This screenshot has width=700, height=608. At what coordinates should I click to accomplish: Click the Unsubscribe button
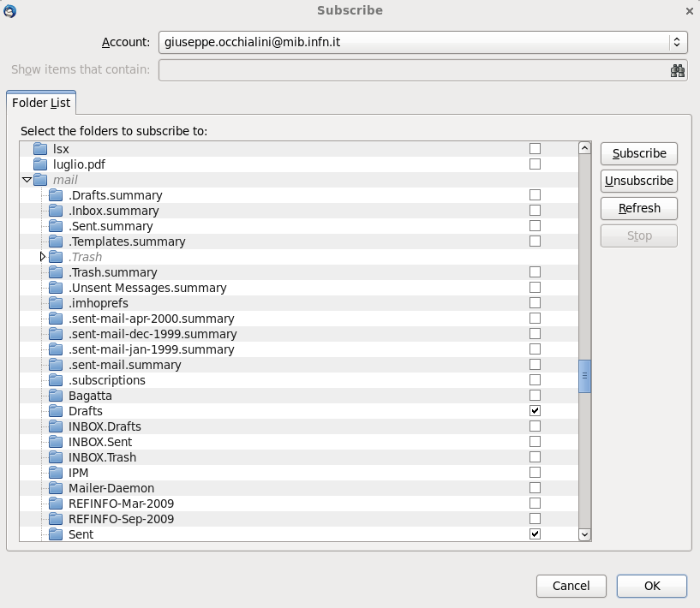pos(639,181)
